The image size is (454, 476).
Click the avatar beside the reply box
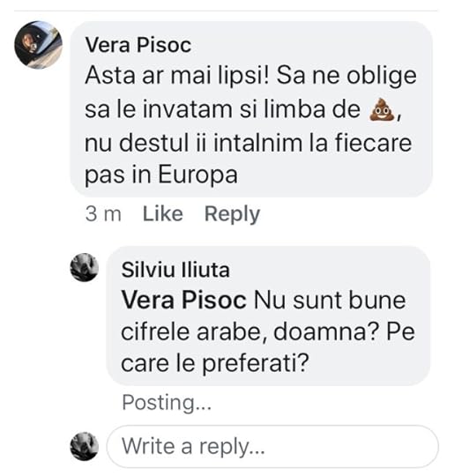tap(85, 446)
